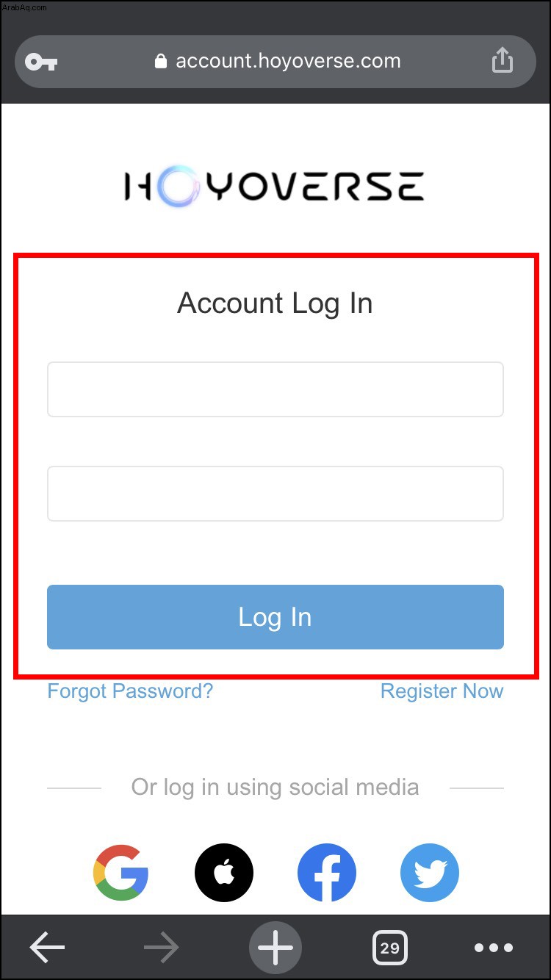Click the Account Log In heading
Screen dimensions: 551x980
pos(275,303)
